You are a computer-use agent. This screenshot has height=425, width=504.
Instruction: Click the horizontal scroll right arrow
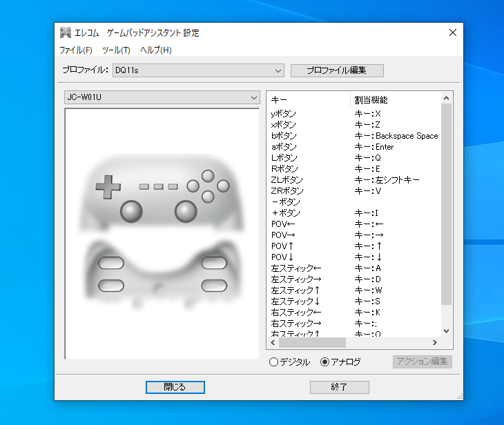[435, 343]
